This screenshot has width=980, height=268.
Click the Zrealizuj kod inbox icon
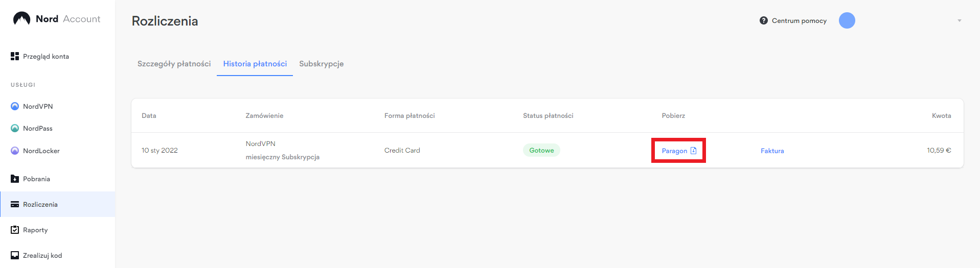tap(15, 255)
